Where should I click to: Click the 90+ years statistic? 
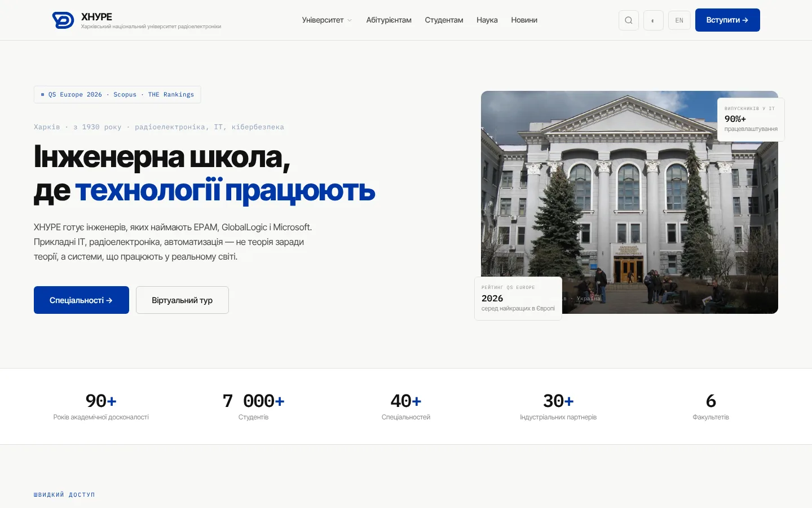click(x=101, y=407)
